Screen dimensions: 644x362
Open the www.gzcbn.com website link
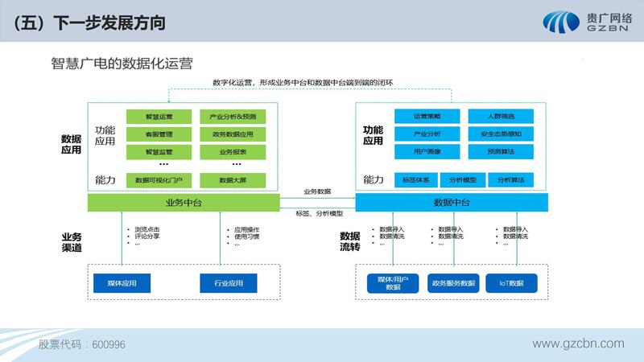pyautogui.click(x=578, y=343)
